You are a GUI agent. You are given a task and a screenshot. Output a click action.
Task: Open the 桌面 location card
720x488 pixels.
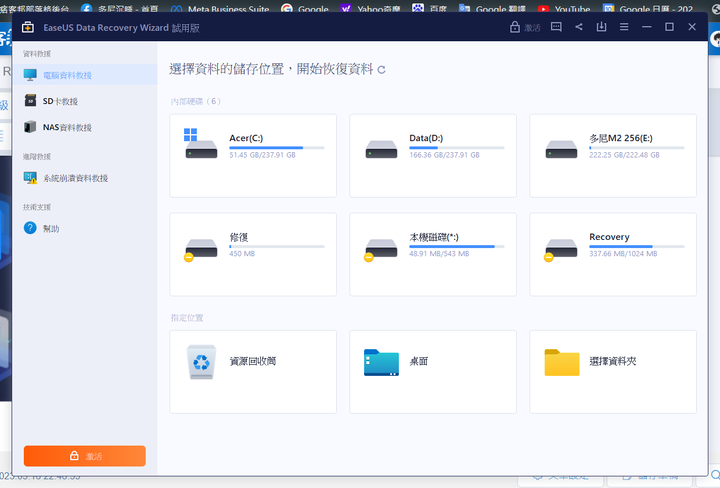coord(433,372)
